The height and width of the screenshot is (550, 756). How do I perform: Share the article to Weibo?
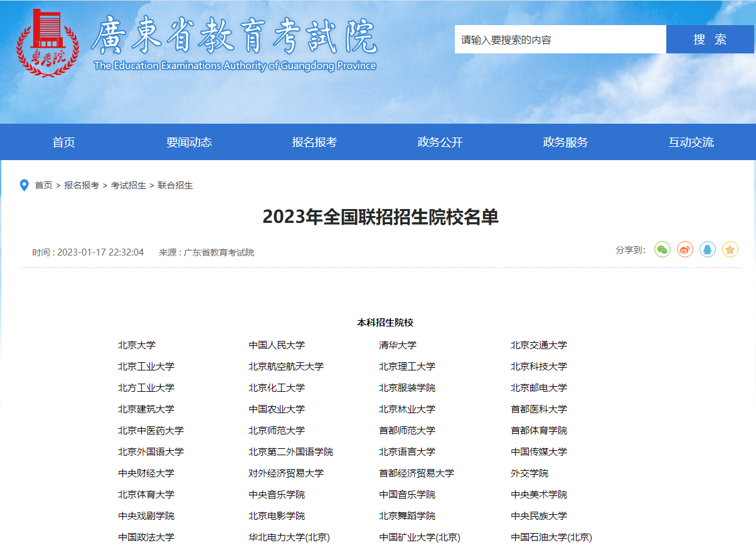[x=685, y=250]
